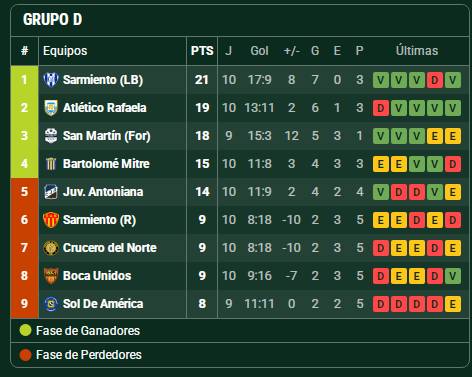This screenshot has width=472, height=377.
Task: Click the Juv. Antoniana team crest
Action: (x=51, y=192)
